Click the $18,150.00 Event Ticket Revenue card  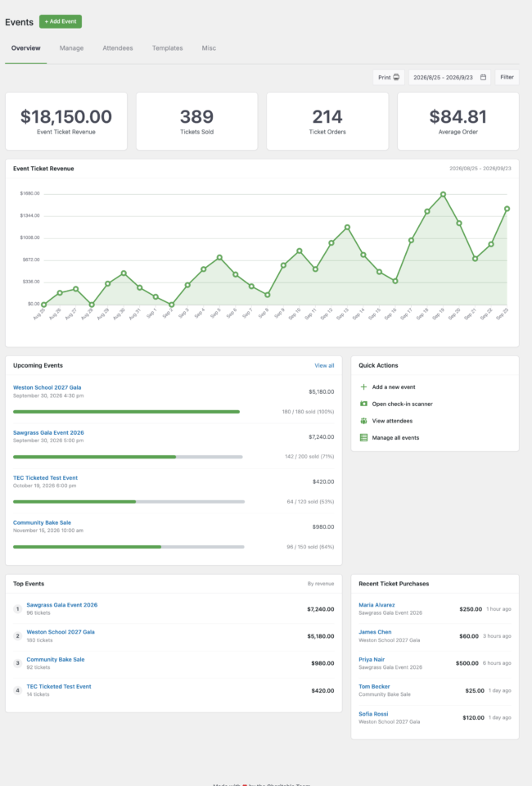pyautogui.click(x=66, y=121)
